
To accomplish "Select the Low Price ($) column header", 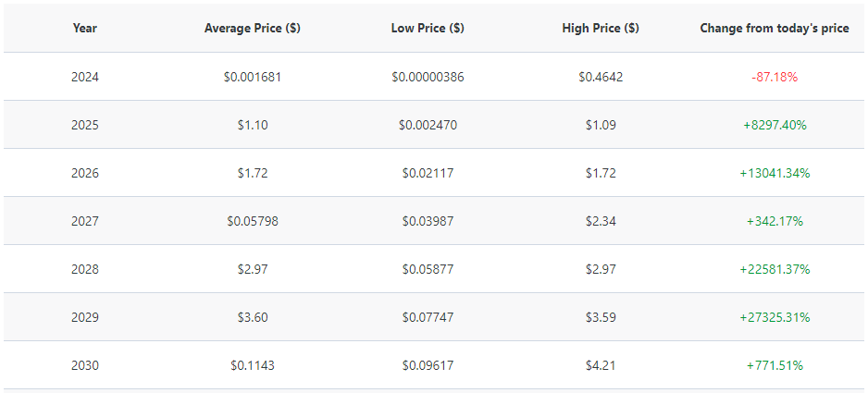I will pos(428,29).
